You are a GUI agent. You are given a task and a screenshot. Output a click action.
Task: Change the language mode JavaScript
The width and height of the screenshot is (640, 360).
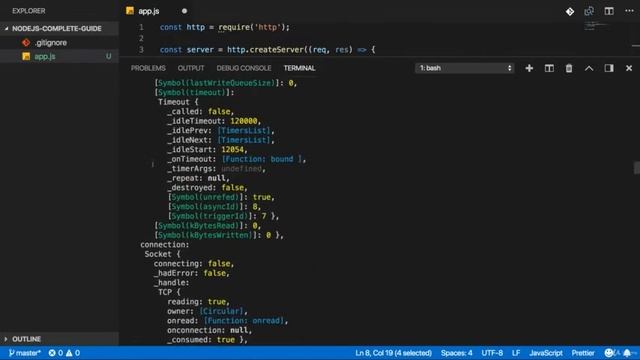click(x=546, y=353)
